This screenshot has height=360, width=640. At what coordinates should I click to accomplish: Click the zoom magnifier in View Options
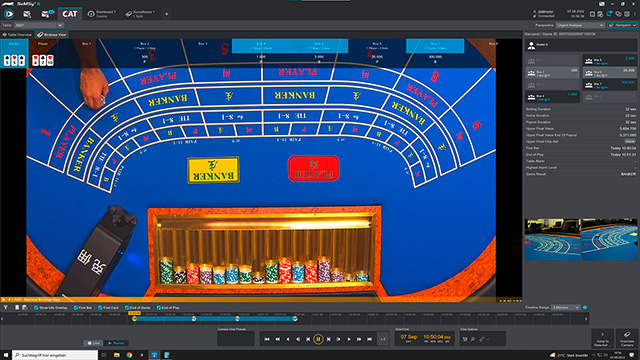[x=473, y=339]
